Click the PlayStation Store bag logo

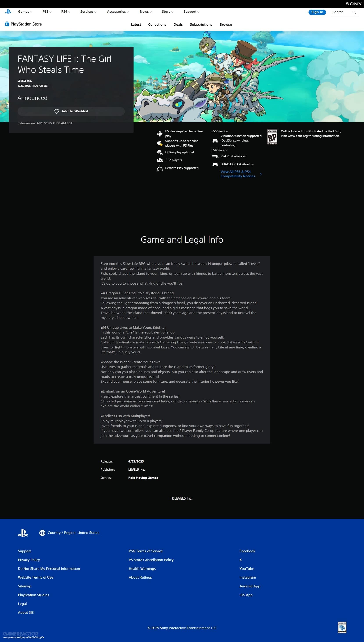[7, 24]
